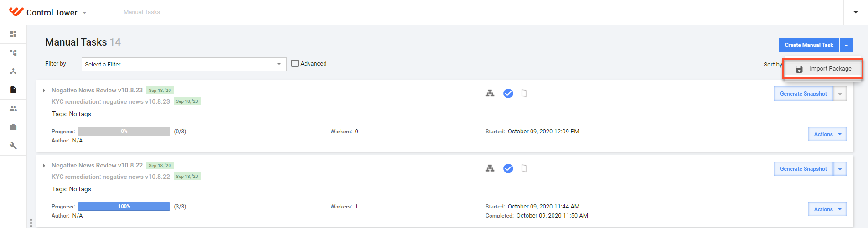
Task: Open the users group sidebar icon
Action: (13, 109)
